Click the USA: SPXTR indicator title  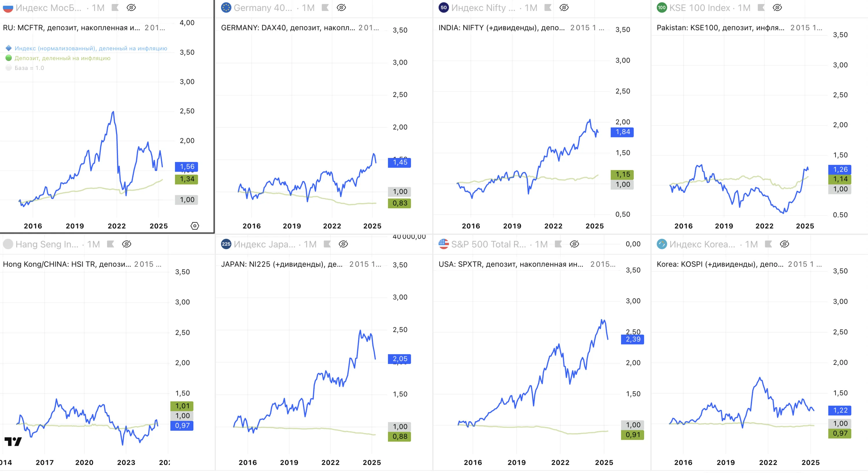pos(511,264)
